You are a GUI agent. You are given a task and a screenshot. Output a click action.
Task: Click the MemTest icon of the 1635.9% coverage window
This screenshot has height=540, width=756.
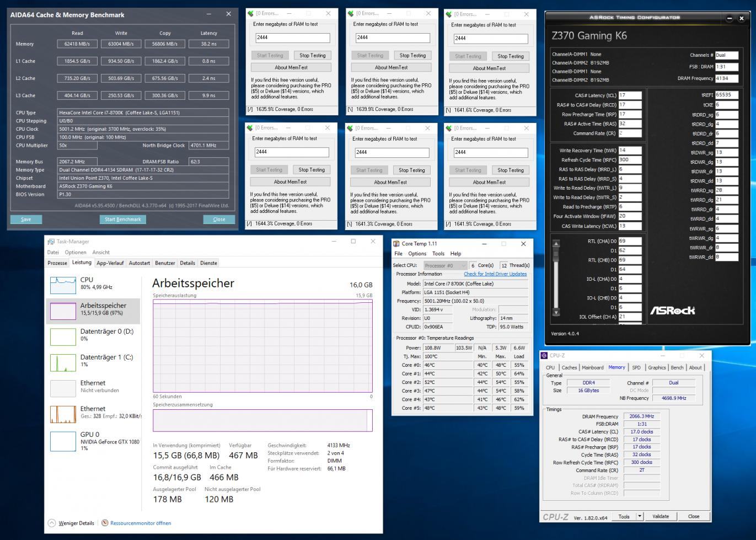pos(250,13)
